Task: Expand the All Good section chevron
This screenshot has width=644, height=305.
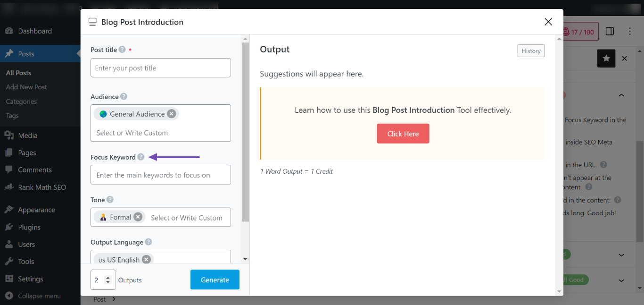Action: 621,280
